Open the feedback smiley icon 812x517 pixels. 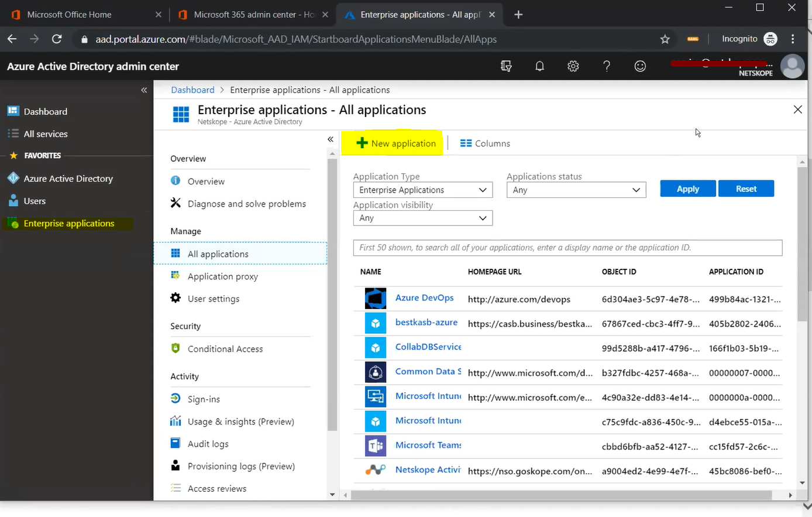[640, 66]
